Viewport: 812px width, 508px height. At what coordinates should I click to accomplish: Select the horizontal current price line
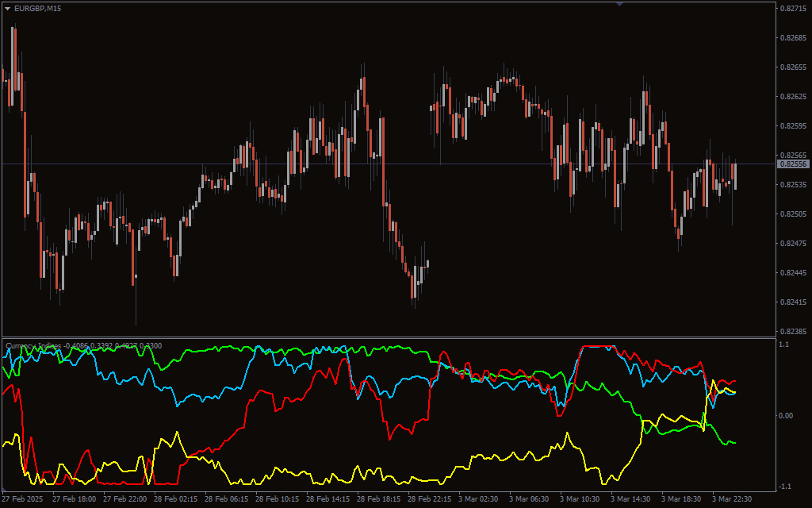click(x=396, y=164)
